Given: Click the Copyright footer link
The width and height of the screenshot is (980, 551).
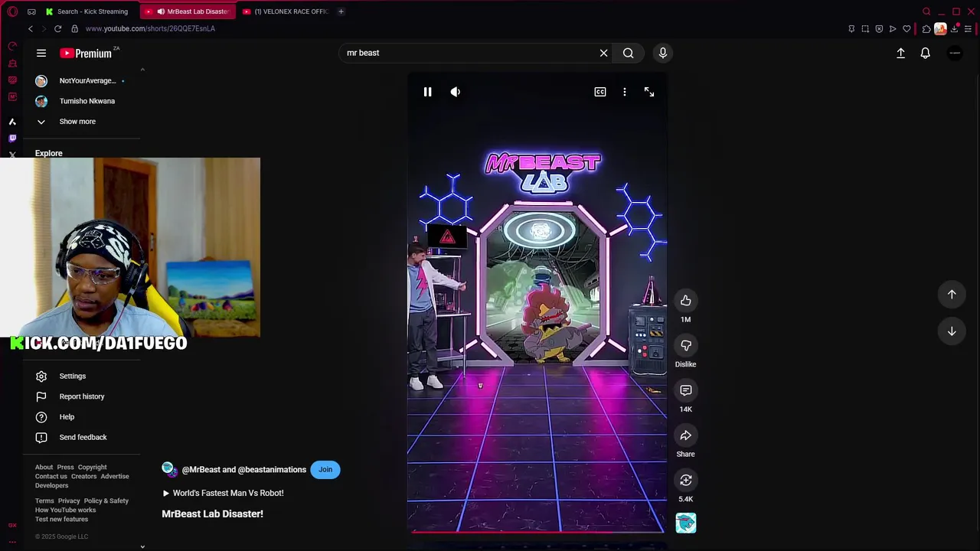Looking at the screenshot, I should 93,468.
